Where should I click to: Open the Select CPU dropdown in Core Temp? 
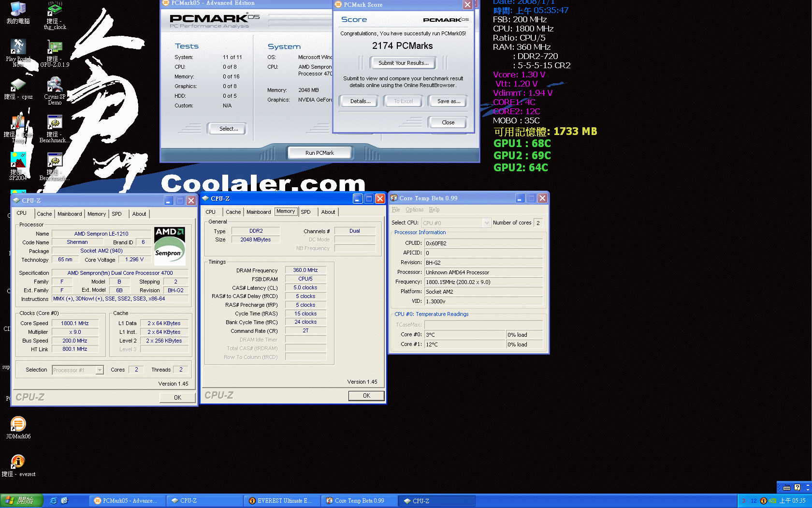click(487, 223)
